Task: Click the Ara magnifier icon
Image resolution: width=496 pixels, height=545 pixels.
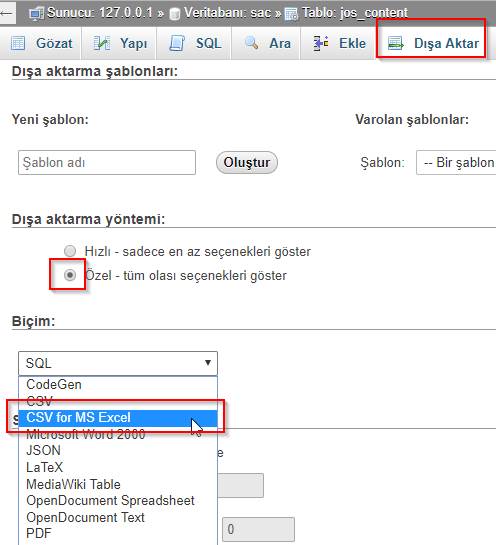Action: (251, 43)
